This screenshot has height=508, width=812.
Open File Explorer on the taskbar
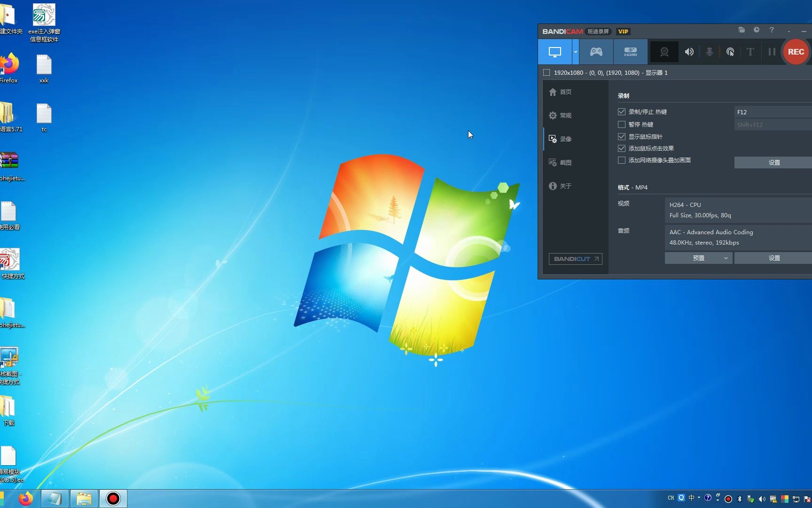84,499
